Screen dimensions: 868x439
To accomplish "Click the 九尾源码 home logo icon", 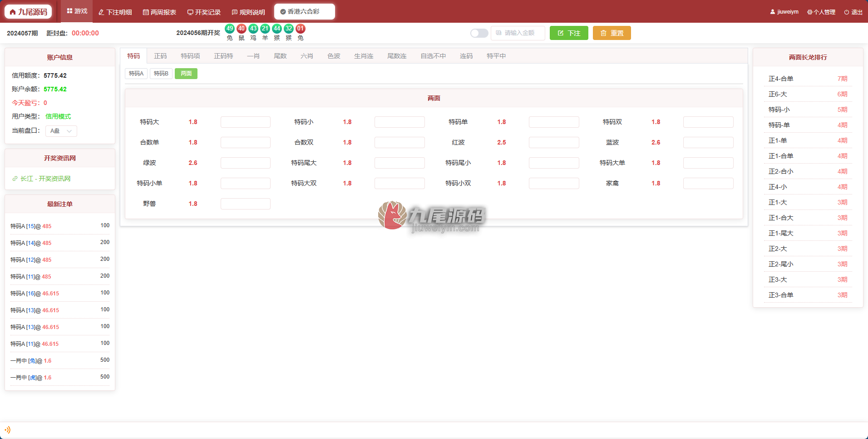I will [13, 12].
